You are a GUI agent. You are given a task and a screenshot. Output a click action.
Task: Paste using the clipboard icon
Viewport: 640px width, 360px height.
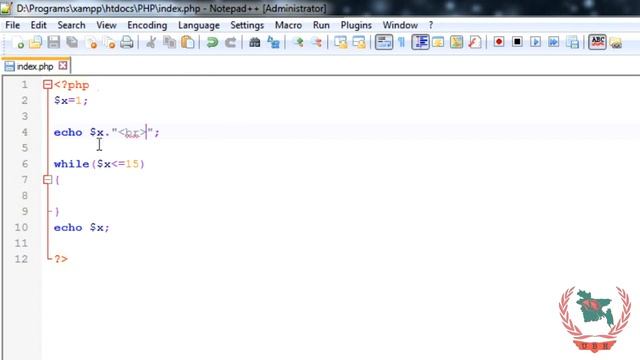tap(187, 42)
